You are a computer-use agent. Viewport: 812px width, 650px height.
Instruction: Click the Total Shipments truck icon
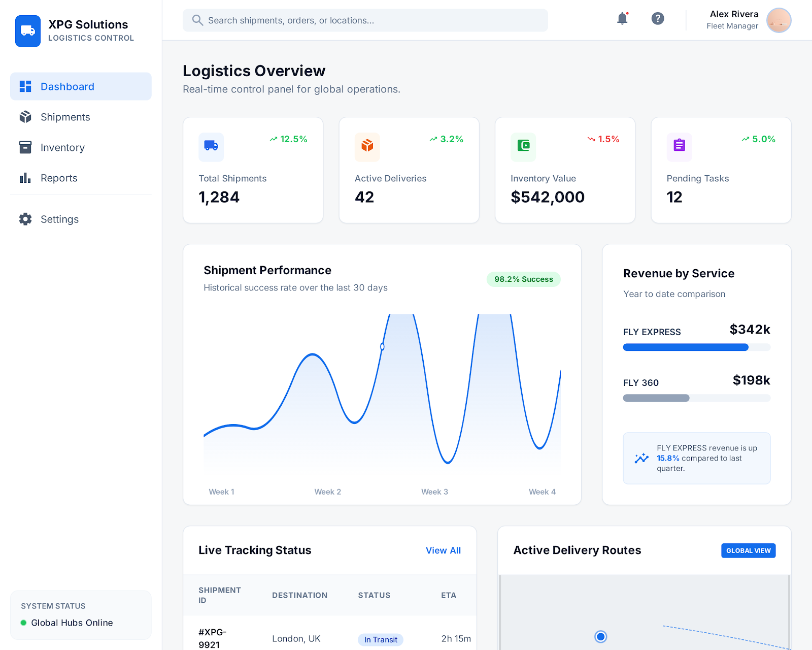pyautogui.click(x=211, y=147)
